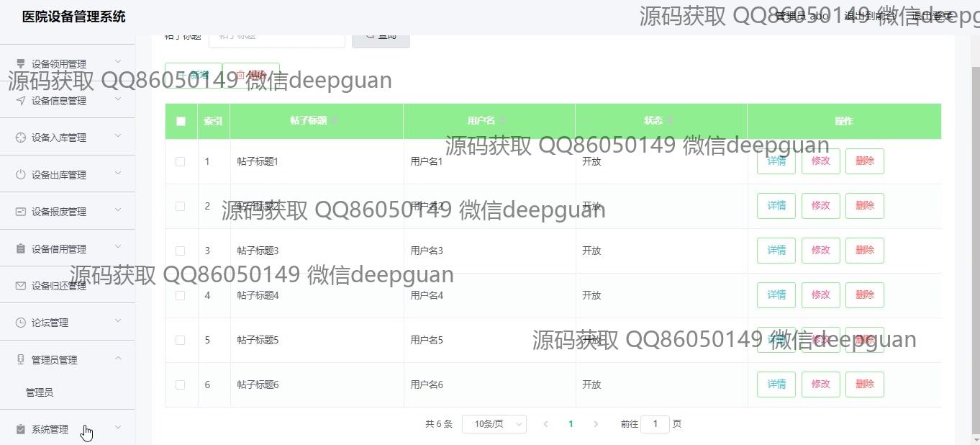Click 退出到前台 link in header
The image size is (980, 445).
(870, 16)
